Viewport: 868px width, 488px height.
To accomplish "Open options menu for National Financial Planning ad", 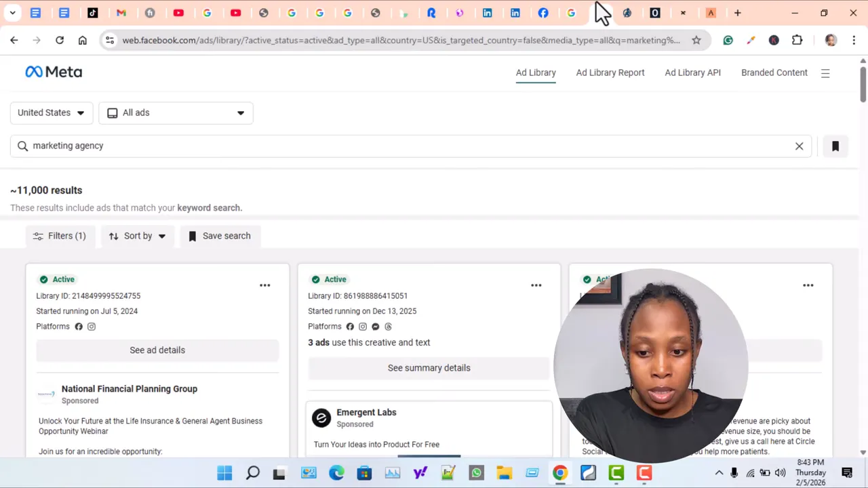I will click(x=265, y=285).
